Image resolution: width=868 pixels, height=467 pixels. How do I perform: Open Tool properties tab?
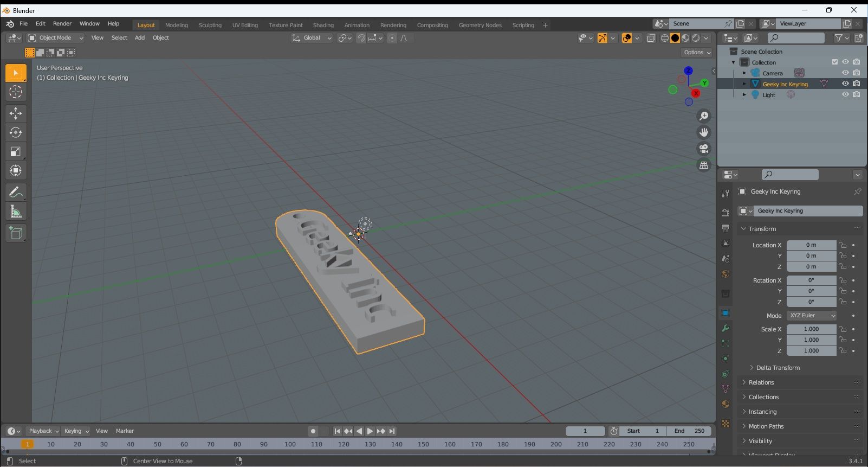pyautogui.click(x=726, y=193)
